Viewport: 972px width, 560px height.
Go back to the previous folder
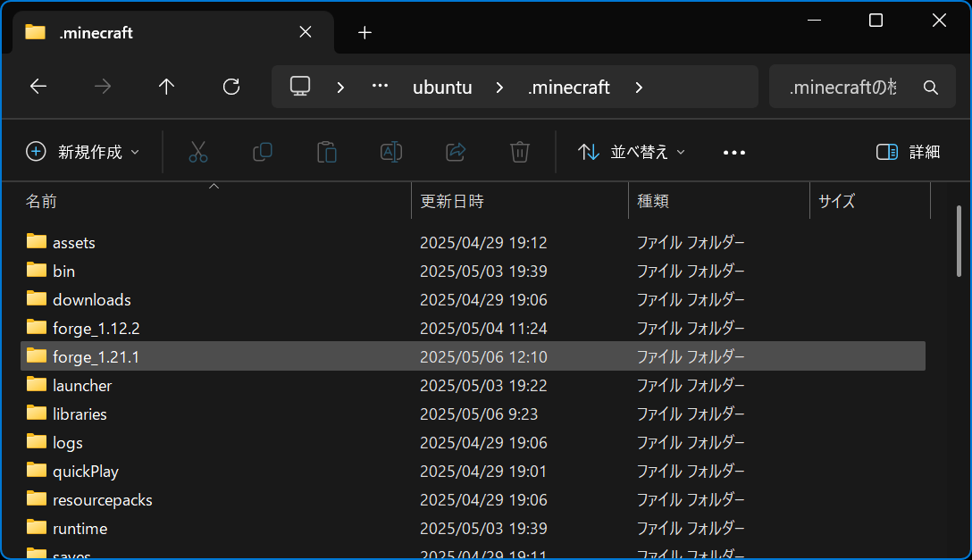pyautogui.click(x=38, y=87)
